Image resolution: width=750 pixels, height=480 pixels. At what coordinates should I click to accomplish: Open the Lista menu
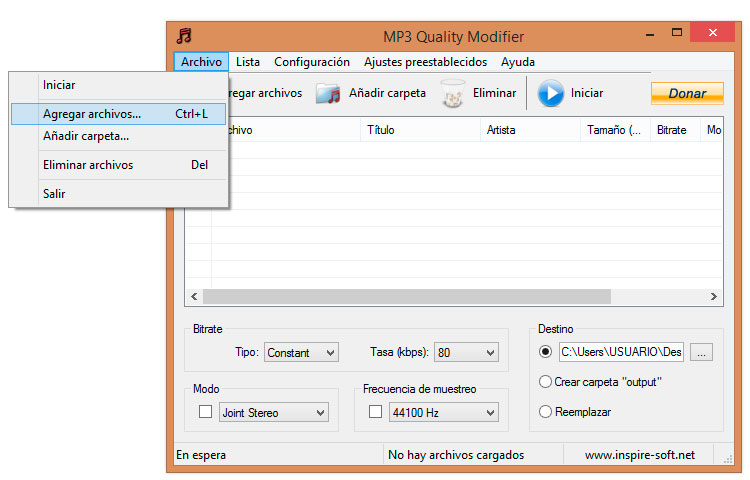pos(248,62)
